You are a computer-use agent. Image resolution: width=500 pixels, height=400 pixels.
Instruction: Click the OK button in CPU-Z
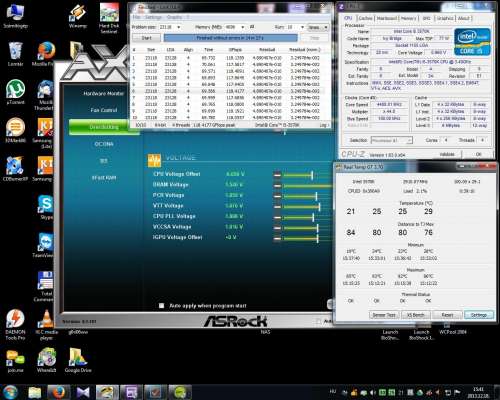[x=478, y=154]
